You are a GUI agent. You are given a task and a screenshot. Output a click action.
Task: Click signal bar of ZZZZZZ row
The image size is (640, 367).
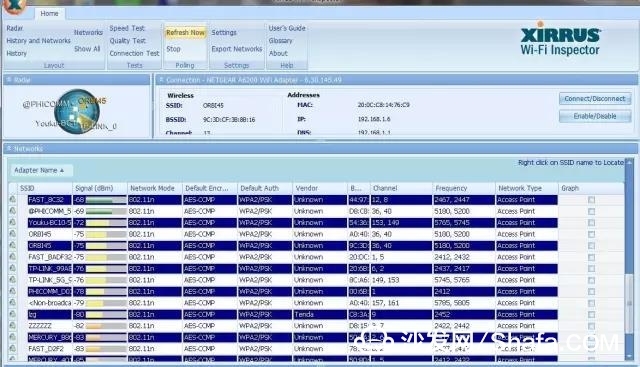click(x=106, y=326)
